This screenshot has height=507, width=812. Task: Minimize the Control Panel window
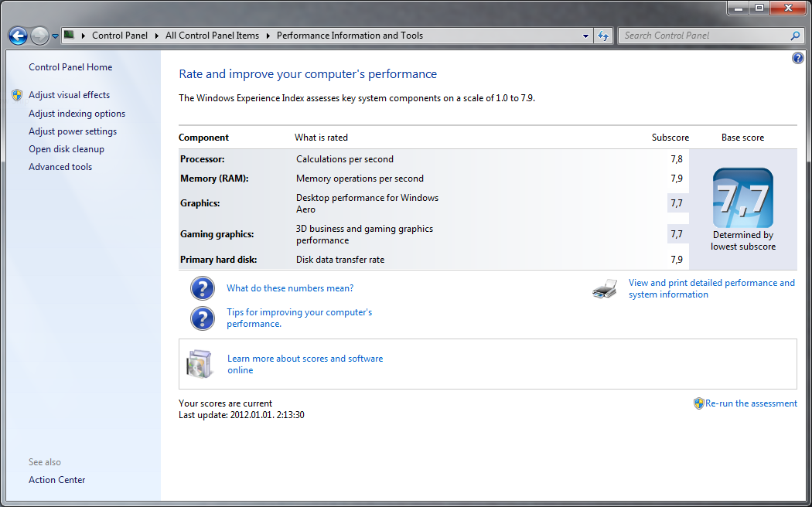(x=739, y=8)
